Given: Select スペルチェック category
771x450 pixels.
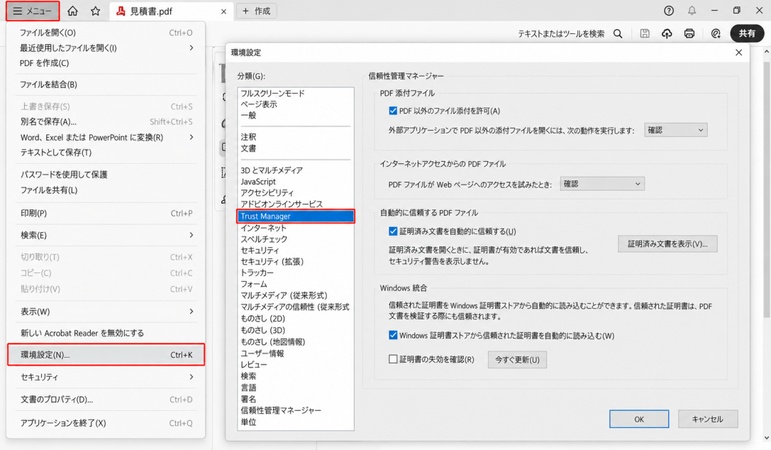Looking at the screenshot, I should coord(264,239).
